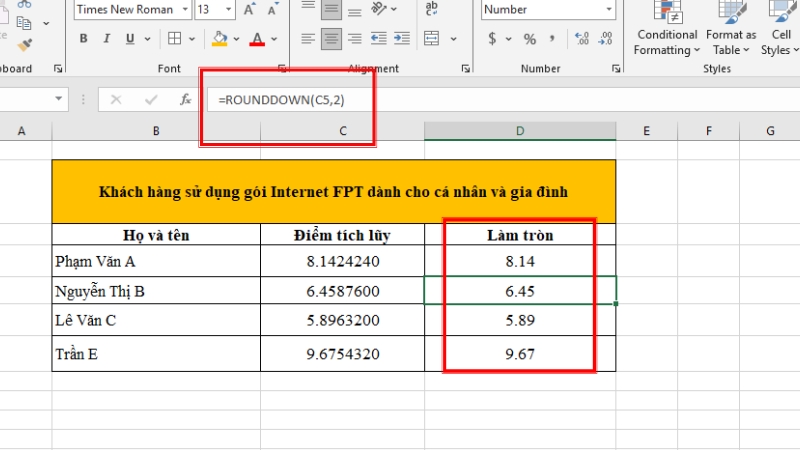
Task: Open Clipboard pane launcher
Action: pyautogui.click(x=58, y=68)
